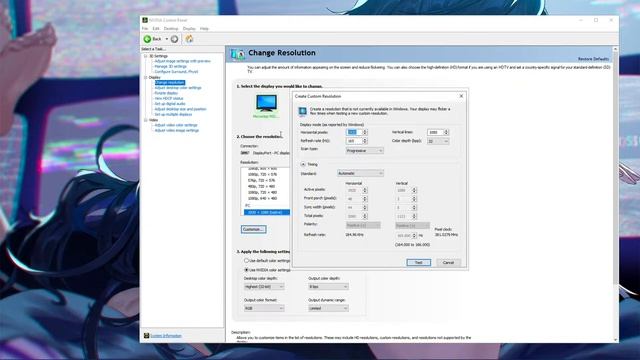Viewport: 640px width, 360px height.
Task: Collapse the Video tree node
Action: 146,120
